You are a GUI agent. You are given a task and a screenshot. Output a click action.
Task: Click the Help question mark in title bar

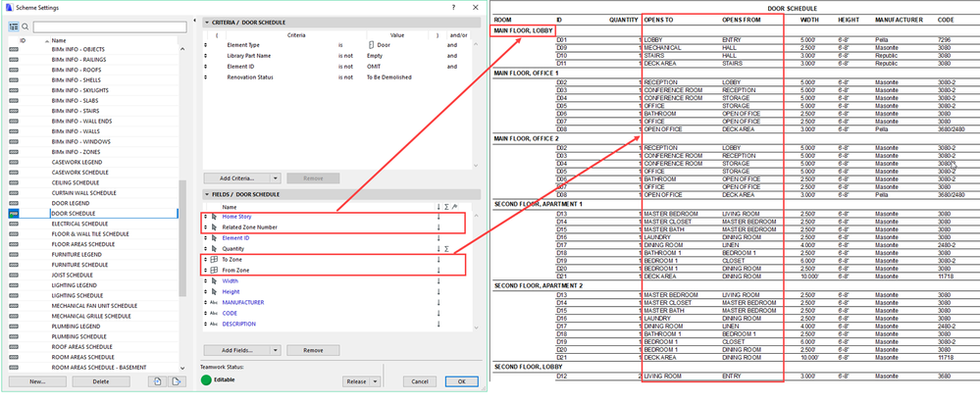(x=453, y=6)
